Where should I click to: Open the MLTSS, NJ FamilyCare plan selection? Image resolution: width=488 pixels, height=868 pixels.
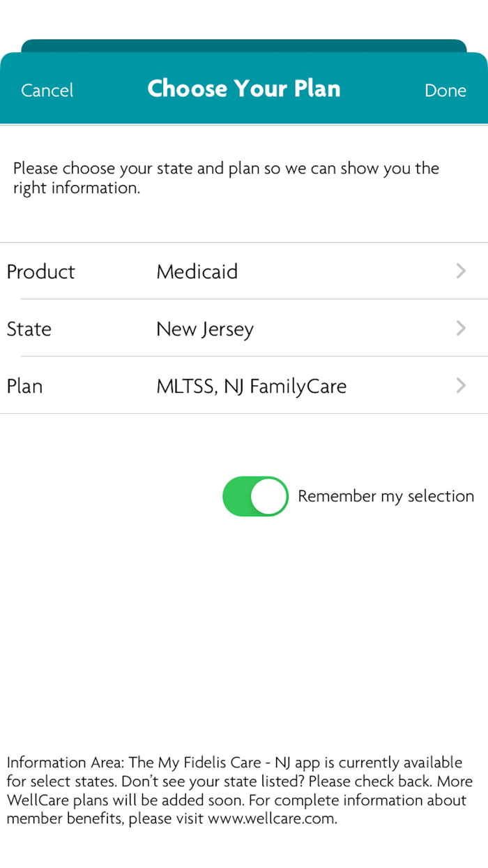[252, 386]
